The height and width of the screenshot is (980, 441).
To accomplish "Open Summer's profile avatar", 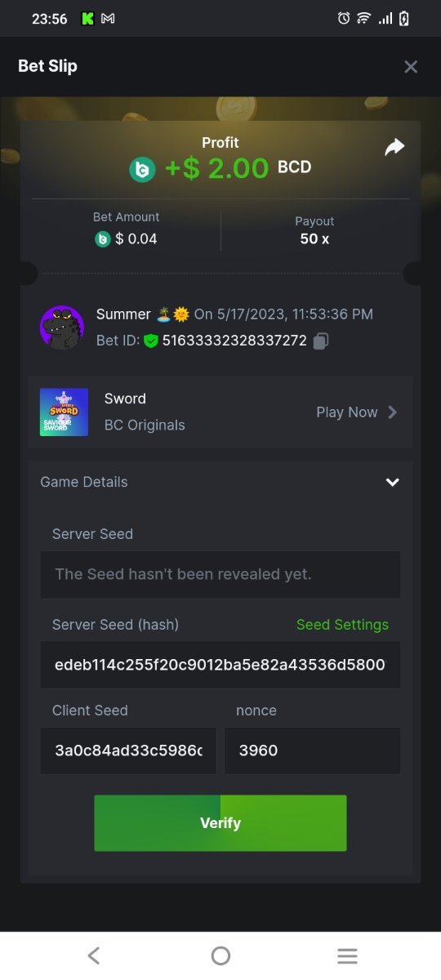I will [x=62, y=327].
